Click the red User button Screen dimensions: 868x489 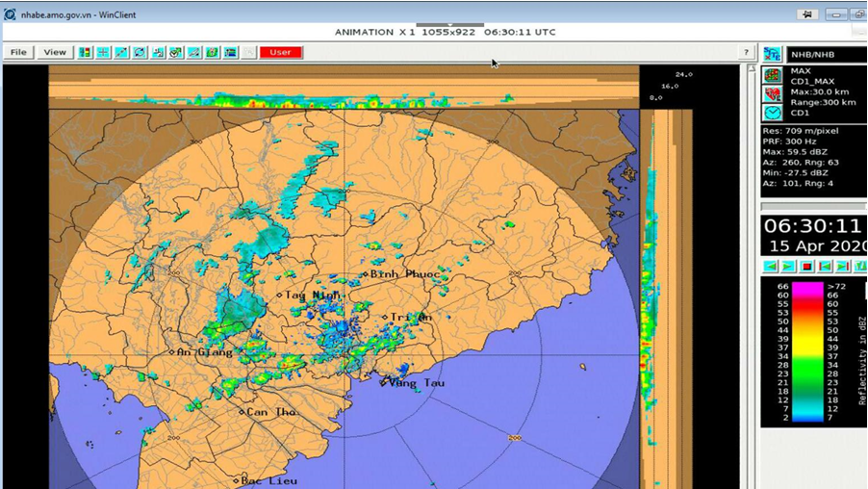coord(281,52)
